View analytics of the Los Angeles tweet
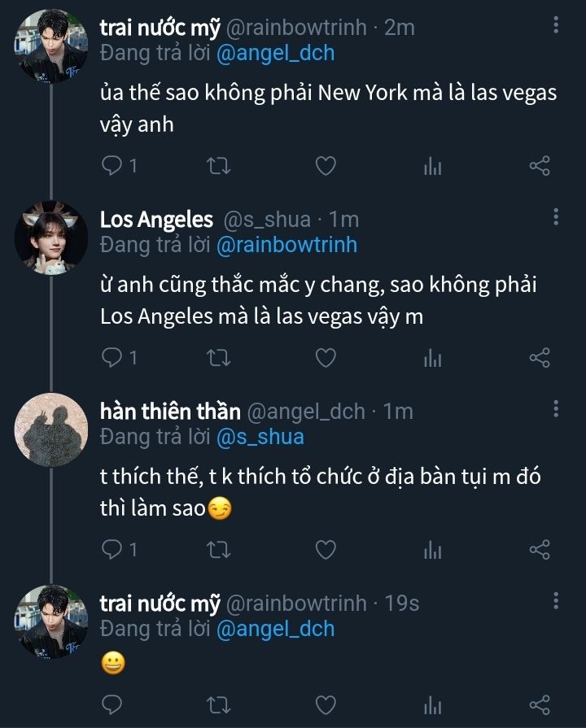The image size is (586, 728). (x=432, y=358)
